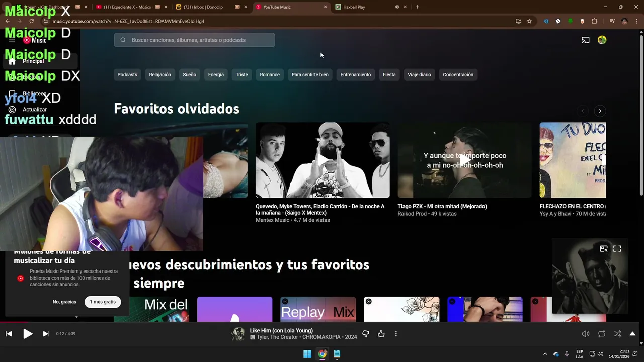Select the Relajación mood chip
This screenshot has width=644, height=362.
click(x=160, y=75)
